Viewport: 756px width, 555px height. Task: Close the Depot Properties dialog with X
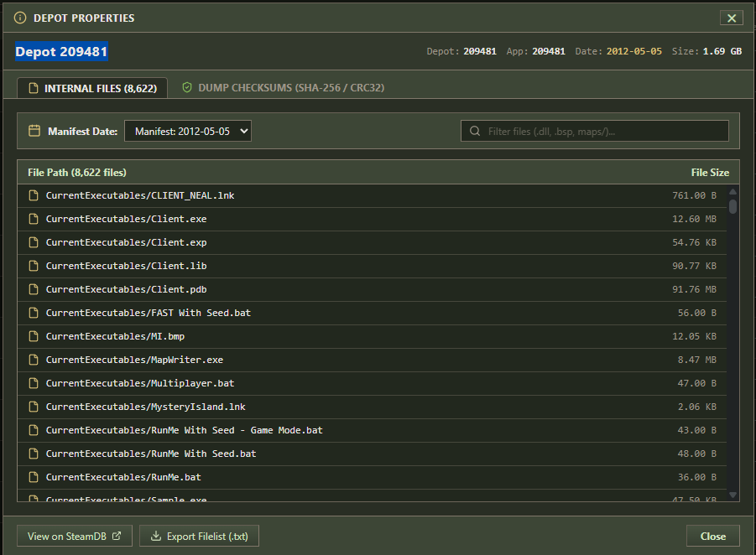[x=732, y=18]
